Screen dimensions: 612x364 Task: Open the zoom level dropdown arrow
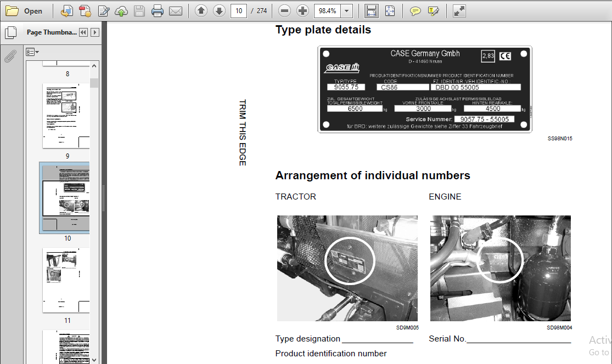tap(346, 11)
